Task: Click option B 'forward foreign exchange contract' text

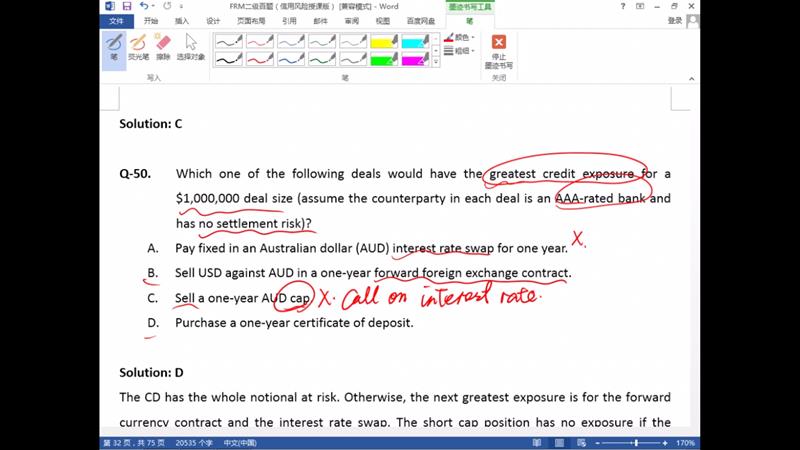Action: pos(472,273)
